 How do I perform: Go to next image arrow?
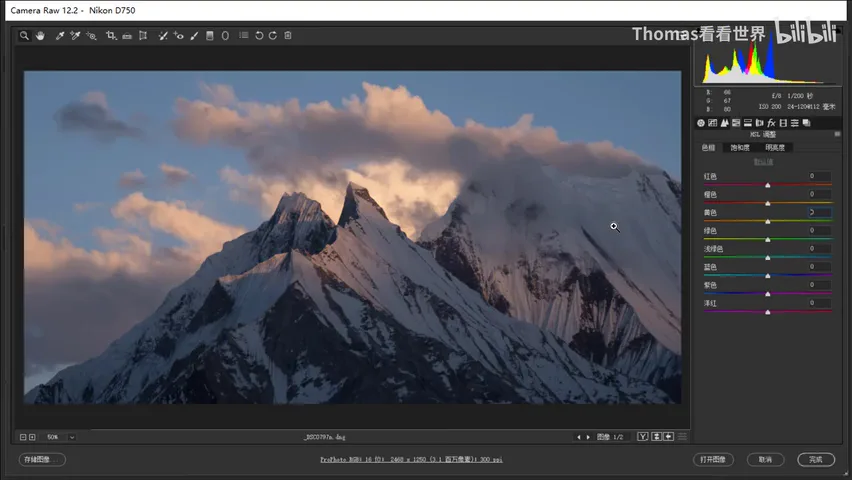(588, 437)
